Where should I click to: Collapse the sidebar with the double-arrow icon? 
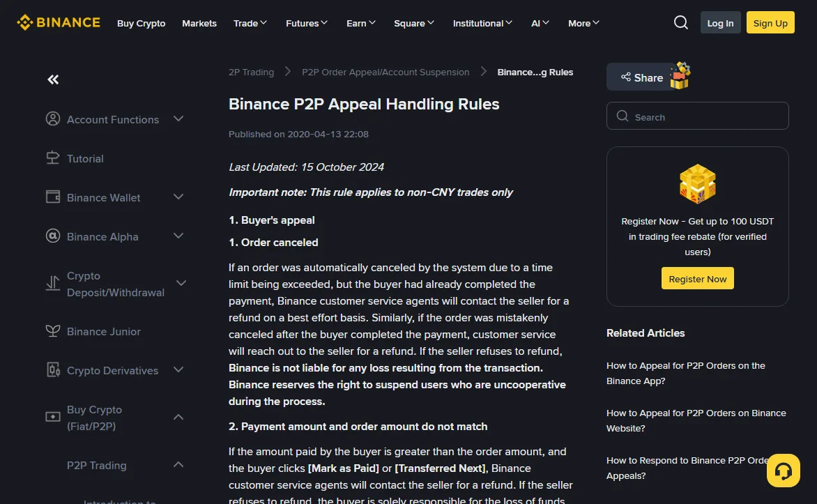pyautogui.click(x=53, y=79)
